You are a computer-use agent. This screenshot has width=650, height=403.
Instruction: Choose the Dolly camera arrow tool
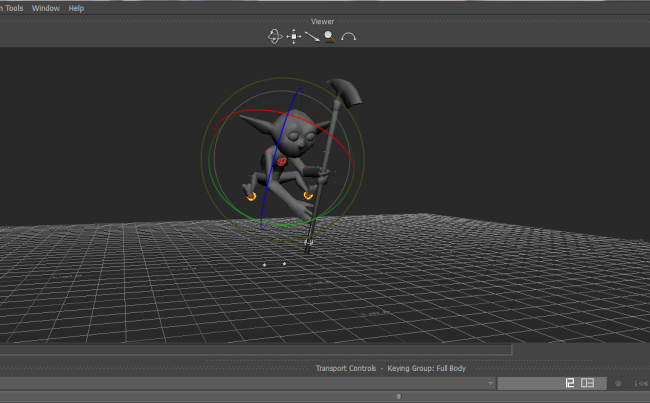311,37
